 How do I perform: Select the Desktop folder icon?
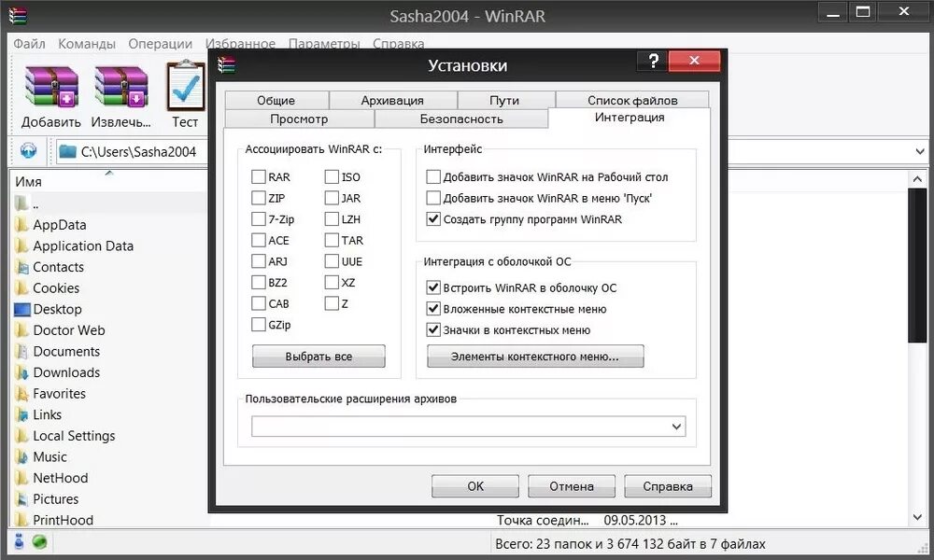(x=22, y=310)
